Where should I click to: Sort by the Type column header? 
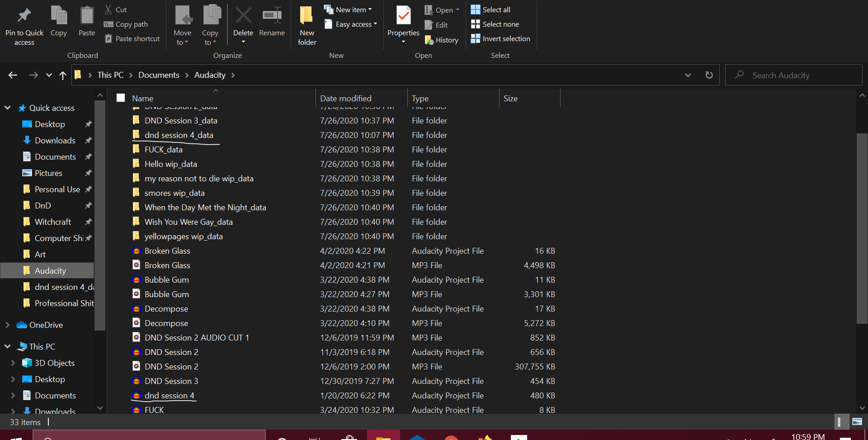pyautogui.click(x=453, y=98)
